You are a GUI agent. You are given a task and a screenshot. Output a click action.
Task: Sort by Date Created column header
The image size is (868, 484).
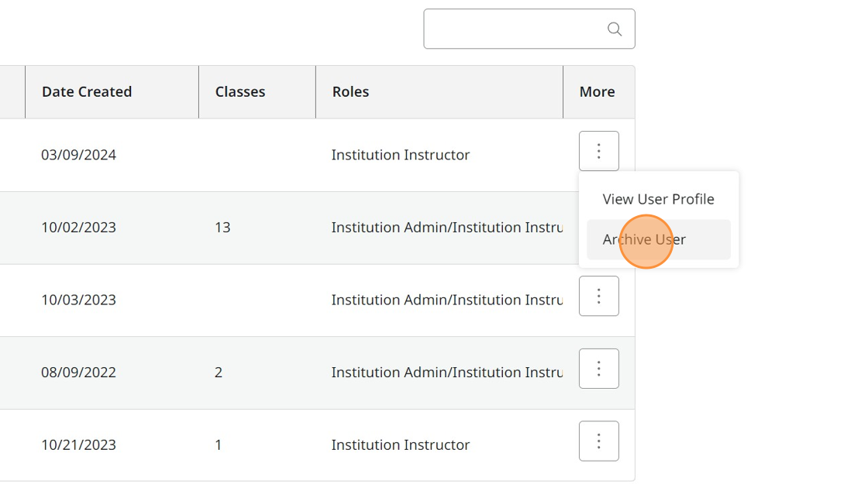(87, 91)
